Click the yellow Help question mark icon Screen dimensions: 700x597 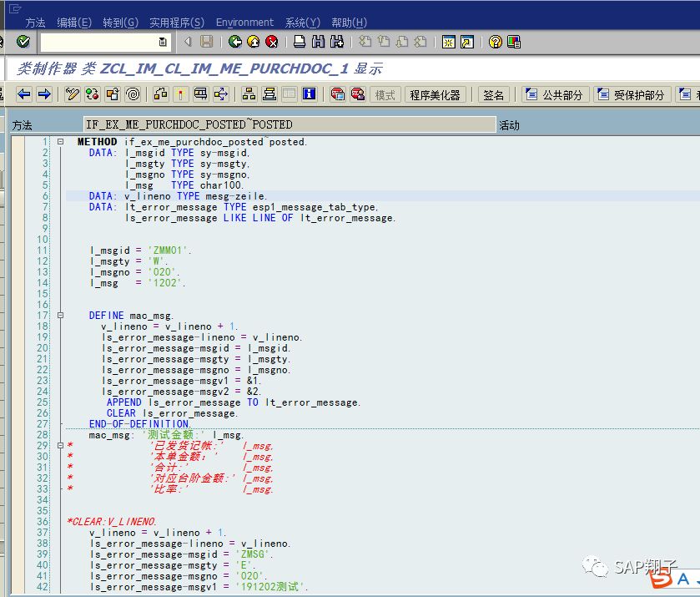[x=495, y=42]
